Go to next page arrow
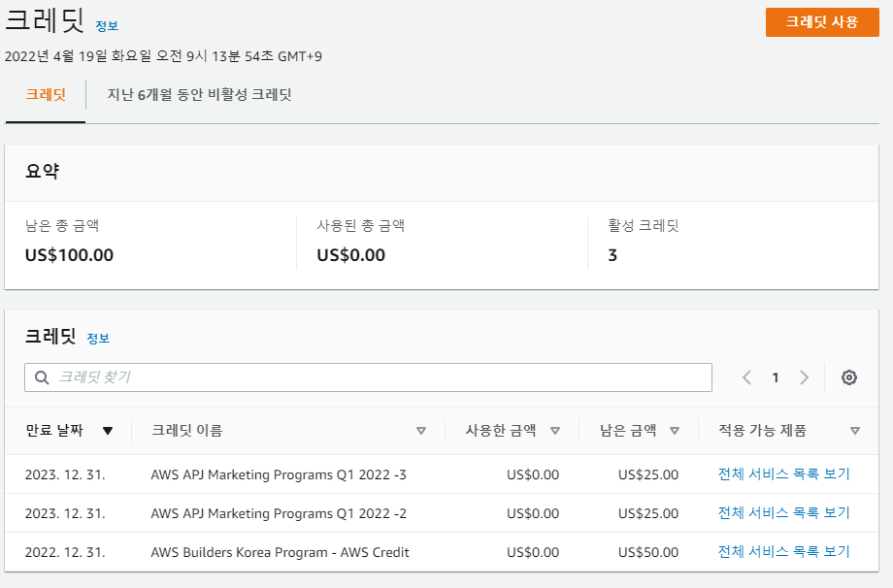Viewport: 893px width, 588px height. pyautogui.click(x=804, y=377)
